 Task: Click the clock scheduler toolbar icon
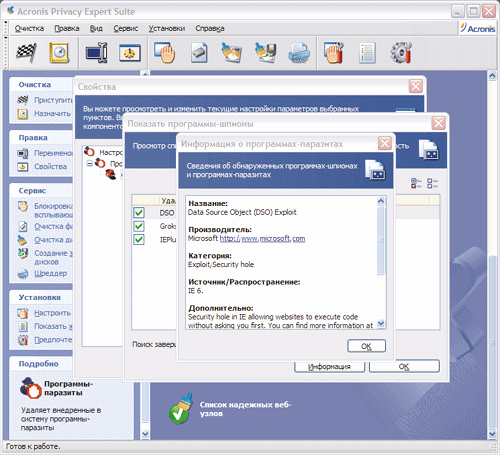click(59, 53)
